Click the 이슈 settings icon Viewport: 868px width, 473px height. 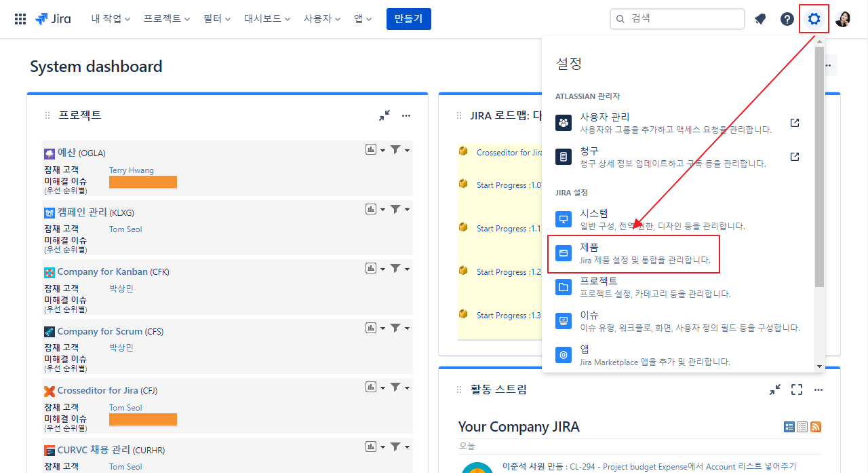coord(564,321)
